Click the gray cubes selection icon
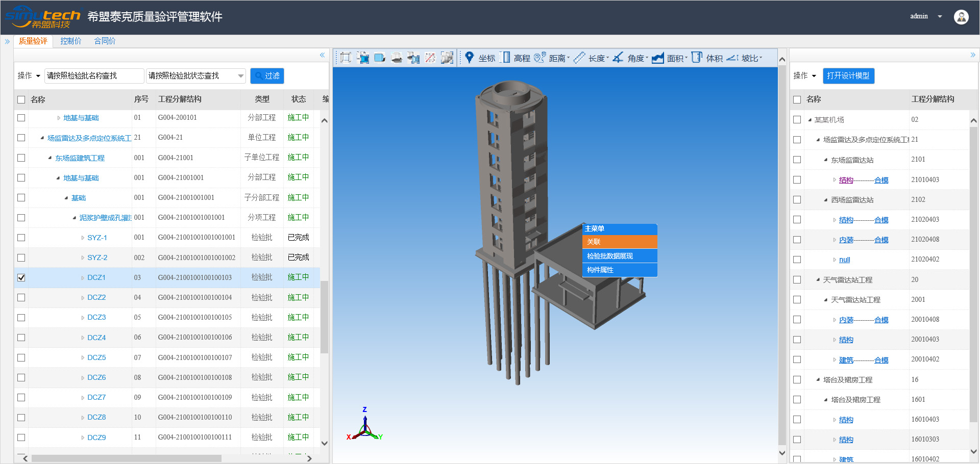Image resolution: width=980 pixels, height=464 pixels. click(x=447, y=58)
